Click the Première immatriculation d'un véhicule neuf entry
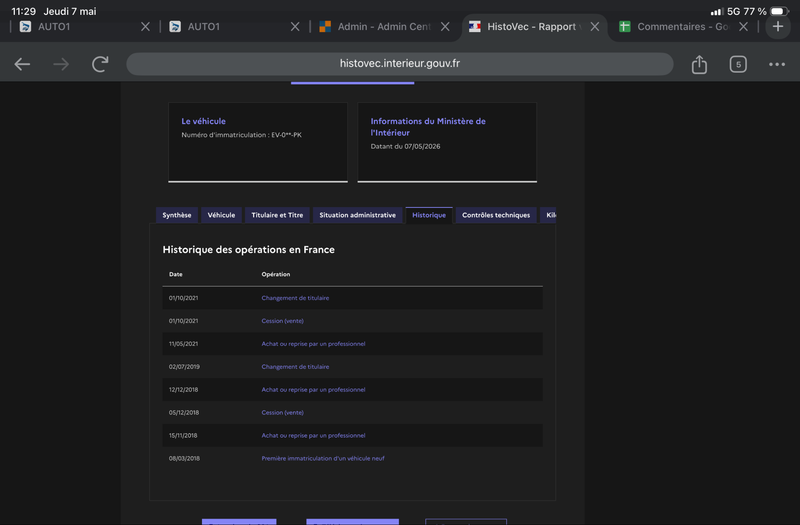The width and height of the screenshot is (800, 525). [x=323, y=458]
